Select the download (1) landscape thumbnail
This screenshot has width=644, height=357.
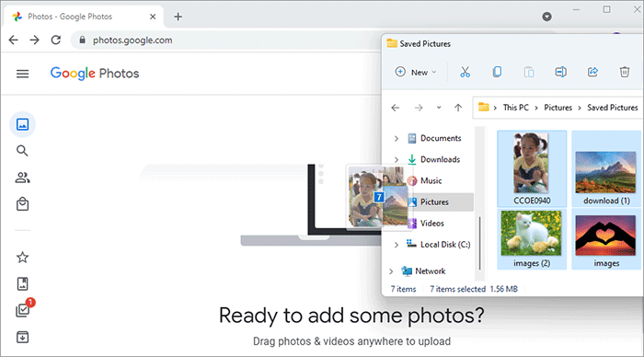click(x=606, y=168)
